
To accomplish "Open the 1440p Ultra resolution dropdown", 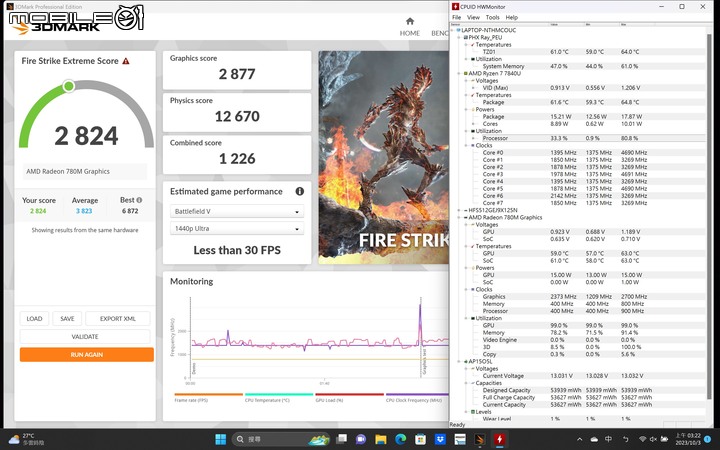I will 237,228.
